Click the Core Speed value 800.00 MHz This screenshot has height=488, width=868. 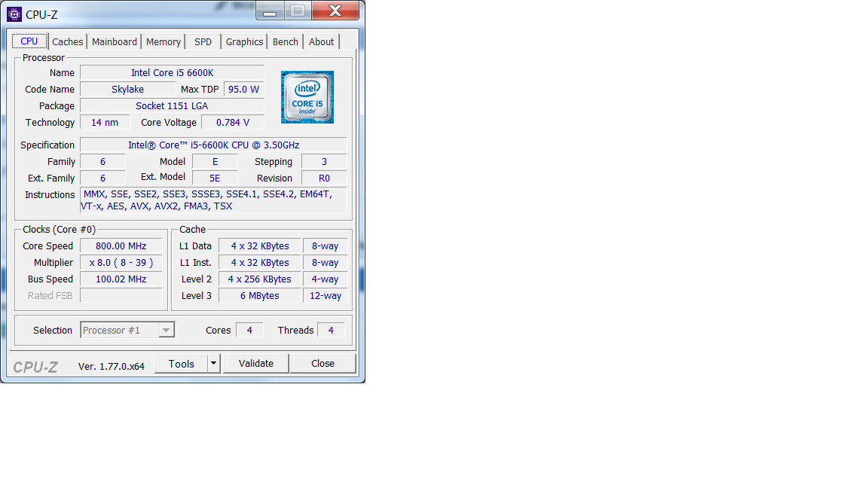pos(121,246)
